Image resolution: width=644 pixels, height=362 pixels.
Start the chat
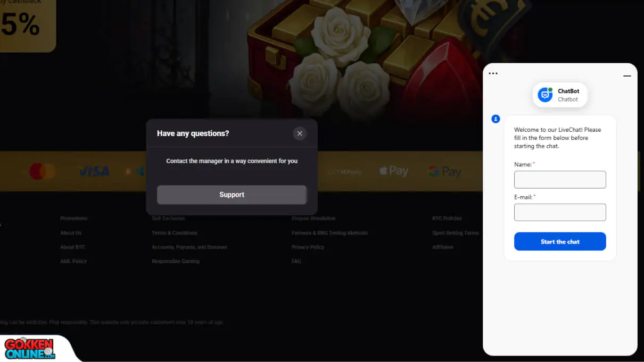point(560,241)
